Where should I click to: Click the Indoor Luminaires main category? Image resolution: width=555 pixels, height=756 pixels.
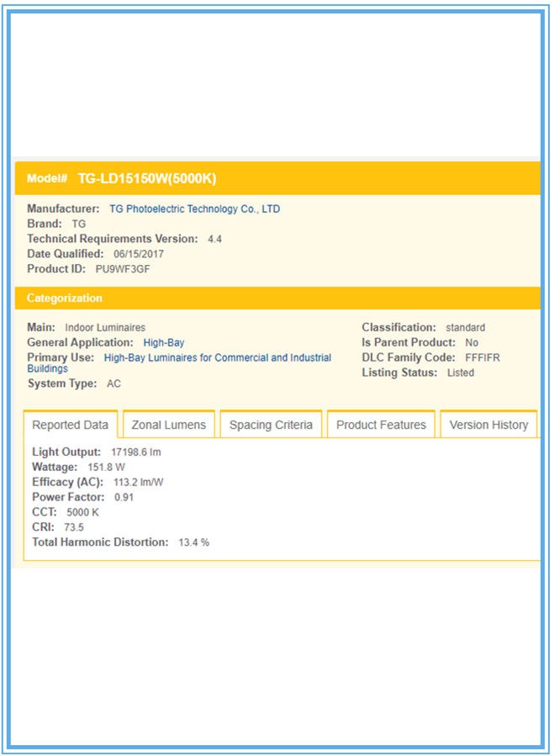[x=105, y=327]
